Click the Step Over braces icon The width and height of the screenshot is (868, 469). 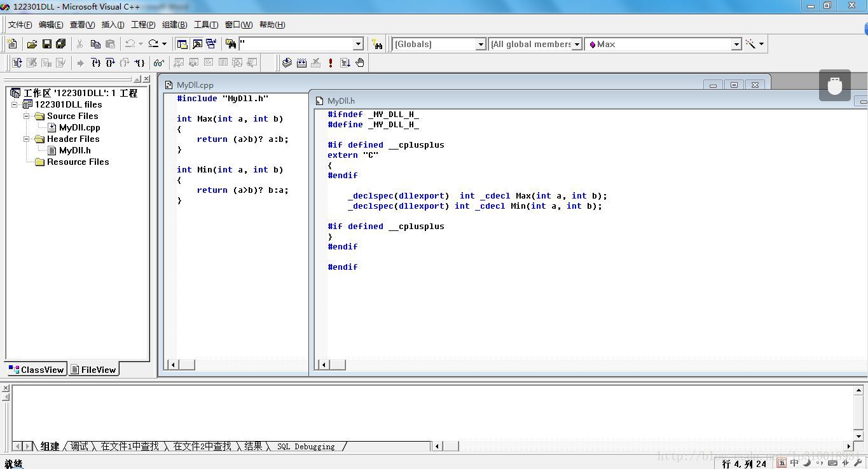[x=110, y=62]
